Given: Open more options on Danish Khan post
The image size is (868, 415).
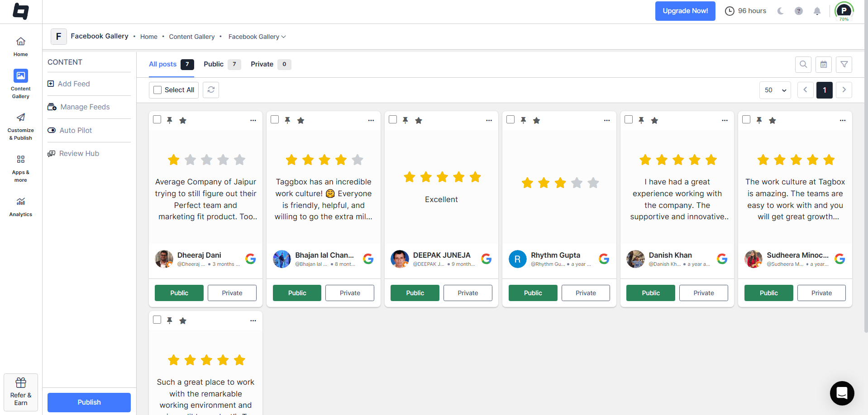Looking at the screenshot, I should (725, 120).
